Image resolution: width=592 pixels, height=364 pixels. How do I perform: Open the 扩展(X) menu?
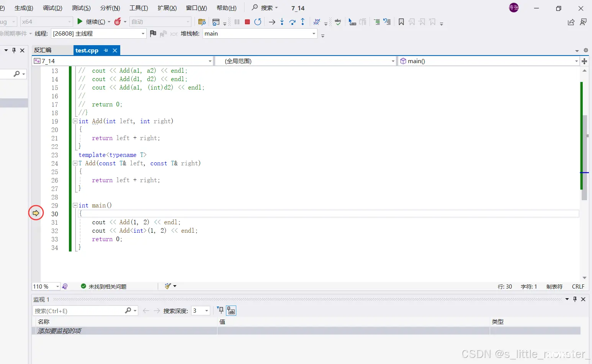167,8
